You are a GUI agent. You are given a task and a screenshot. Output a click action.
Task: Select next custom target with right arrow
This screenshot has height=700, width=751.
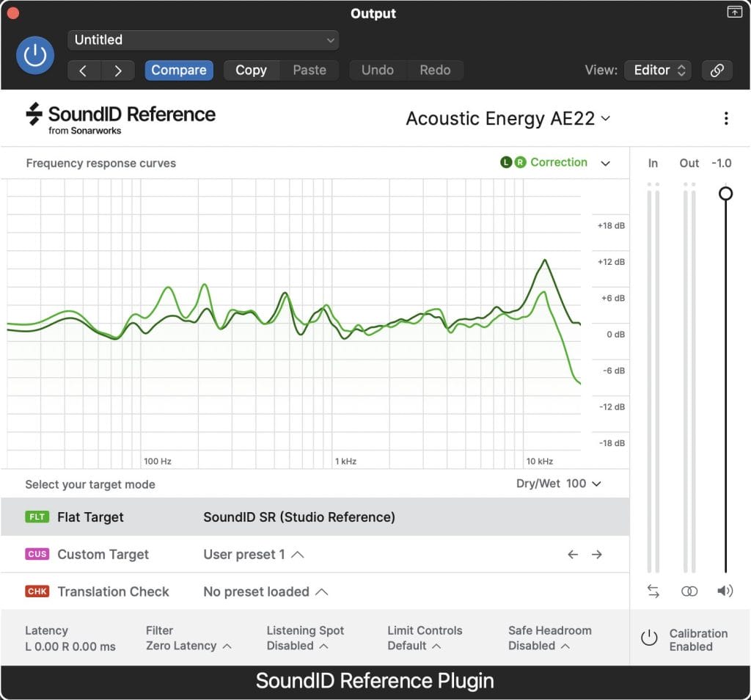(x=597, y=555)
